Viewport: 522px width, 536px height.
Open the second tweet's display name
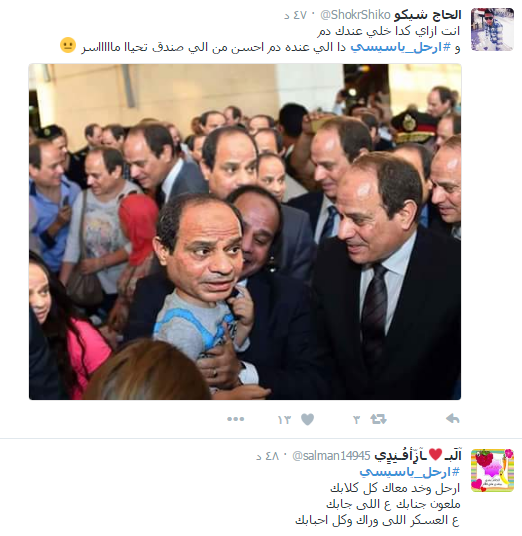click(418, 456)
